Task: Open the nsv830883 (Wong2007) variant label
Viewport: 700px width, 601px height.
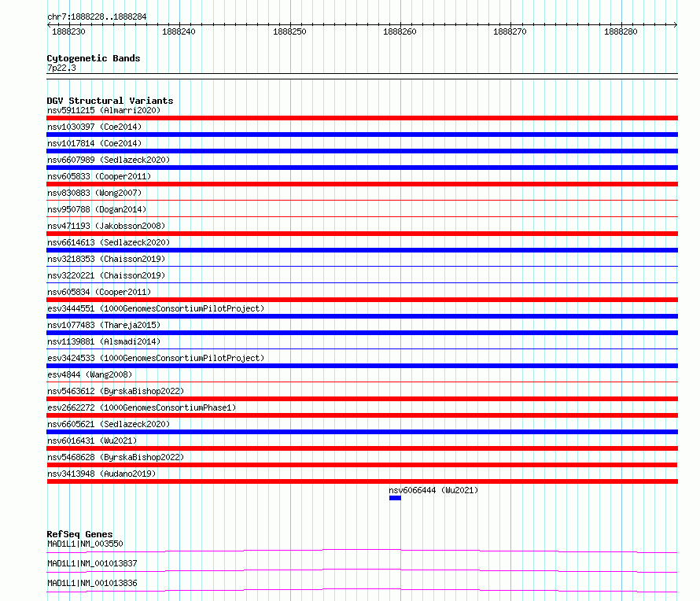Action: (x=94, y=193)
